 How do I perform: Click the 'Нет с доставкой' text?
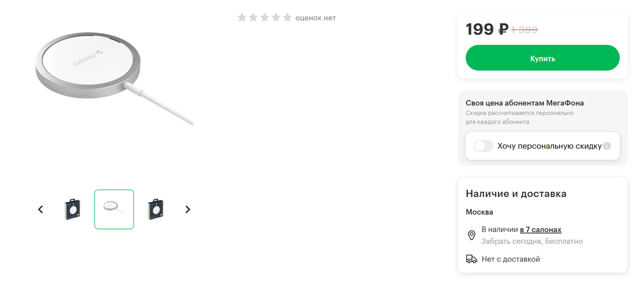[510, 259]
